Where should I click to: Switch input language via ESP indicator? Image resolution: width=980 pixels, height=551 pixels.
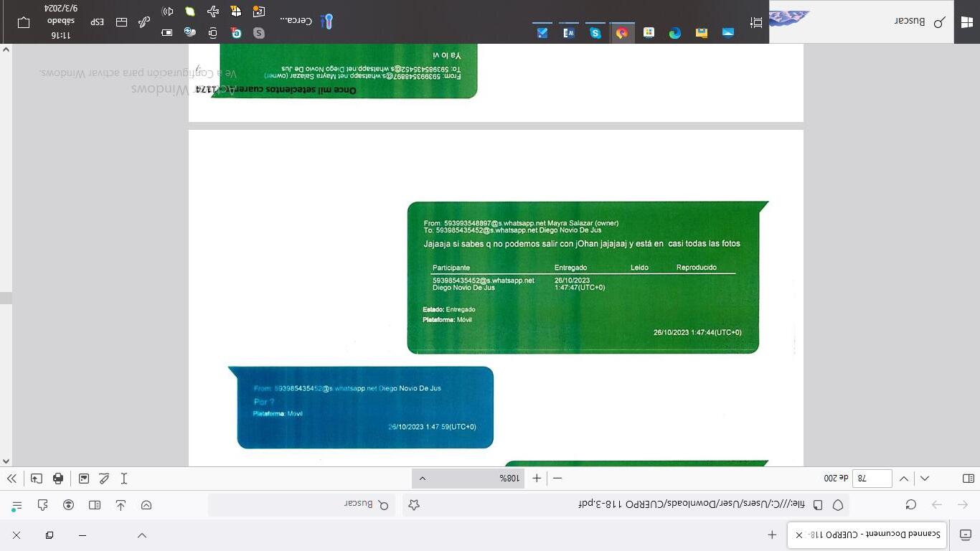pos(98,22)
